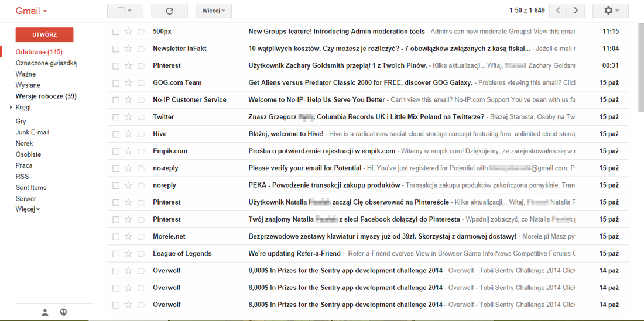Mark Newsletter inFakt email as important

[x=141, y=49]
